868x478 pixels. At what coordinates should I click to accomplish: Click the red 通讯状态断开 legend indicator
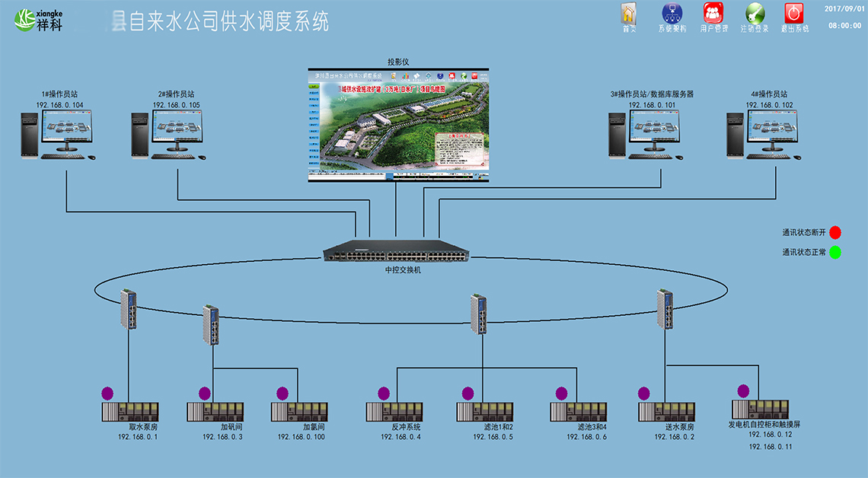(835, 233)
